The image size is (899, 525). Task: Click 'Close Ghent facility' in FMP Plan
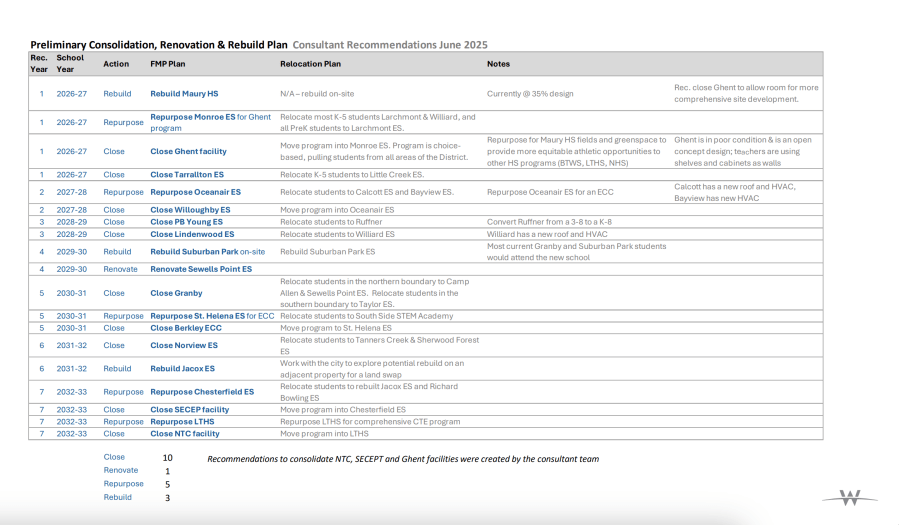coord(188,151)
